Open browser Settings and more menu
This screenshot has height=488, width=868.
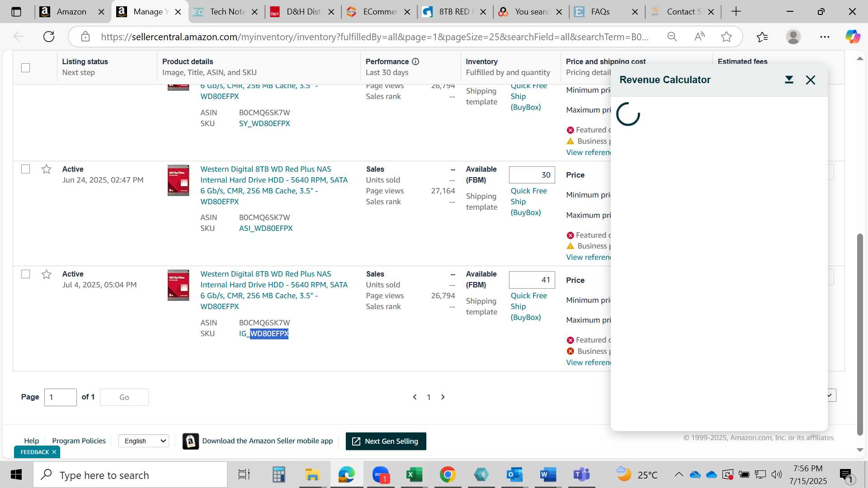[x=825, y=37]
